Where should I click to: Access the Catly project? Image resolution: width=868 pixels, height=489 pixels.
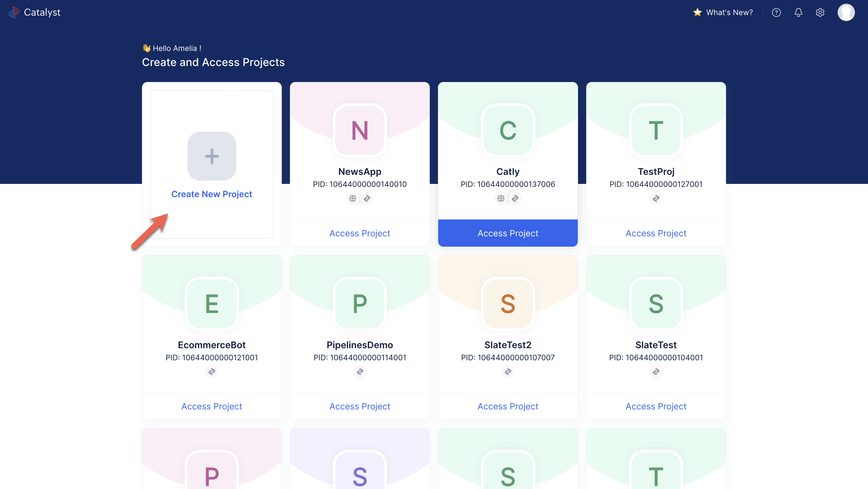coord(508,233)
